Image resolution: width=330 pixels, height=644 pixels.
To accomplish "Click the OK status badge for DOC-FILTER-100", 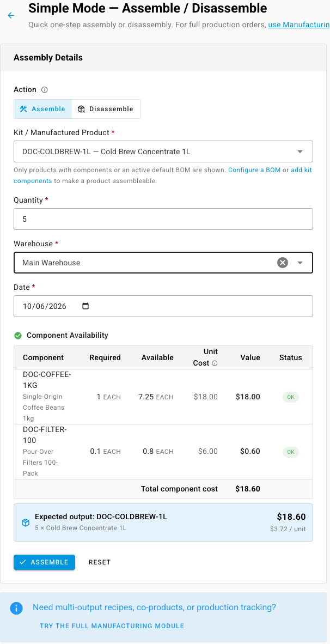I will point(291,452).
